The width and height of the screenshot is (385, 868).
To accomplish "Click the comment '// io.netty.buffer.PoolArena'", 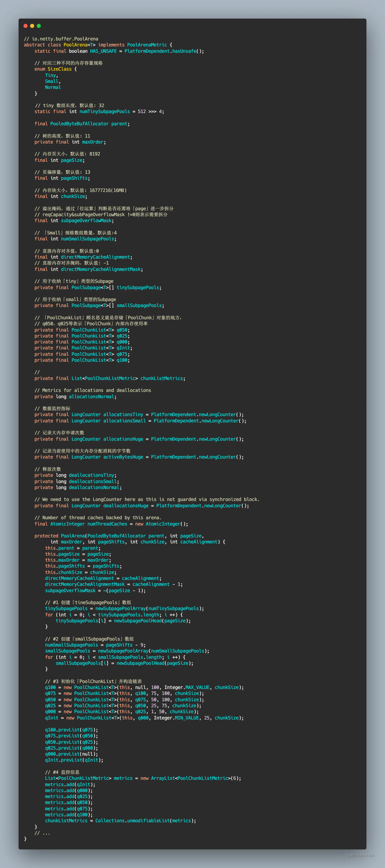I will tap(61, 39).
